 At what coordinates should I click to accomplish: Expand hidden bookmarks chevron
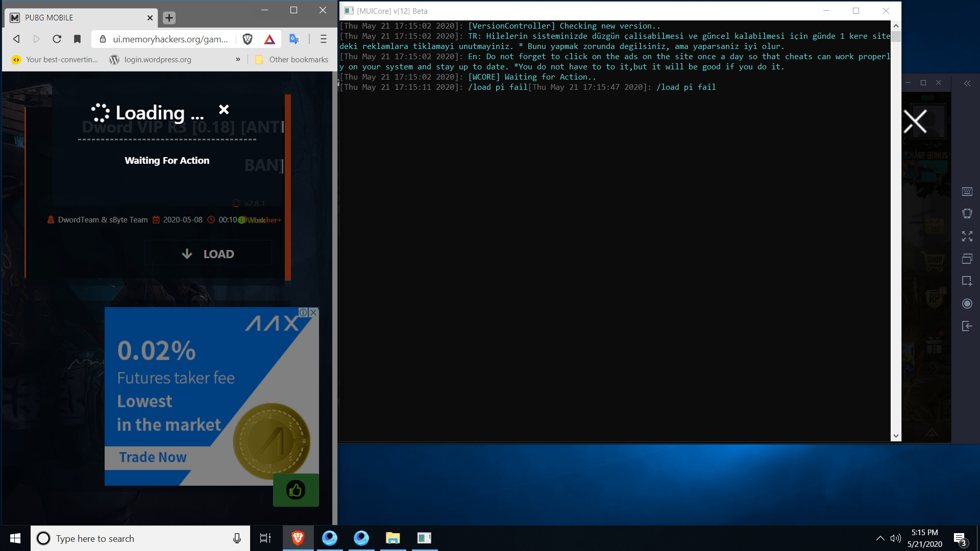(x=238, y=59)
